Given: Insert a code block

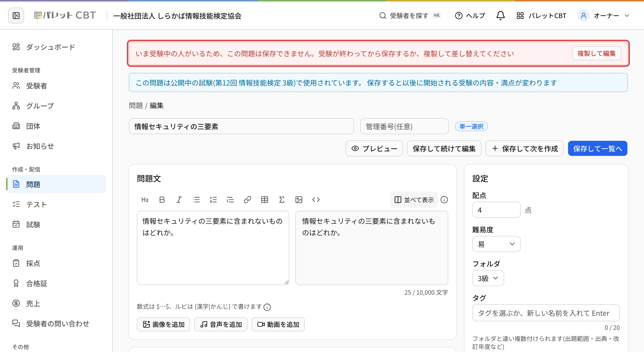Looking at the screenshot, I should pos(316,200).
